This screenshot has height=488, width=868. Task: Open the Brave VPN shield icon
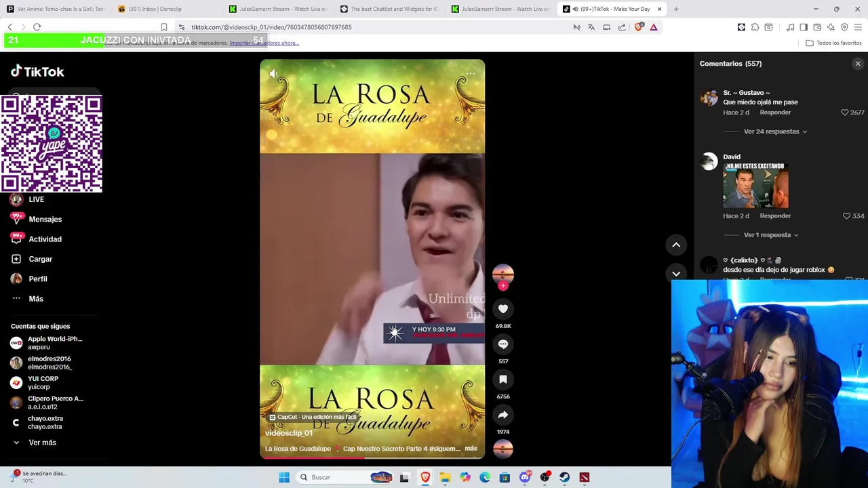tap(844, 27)
